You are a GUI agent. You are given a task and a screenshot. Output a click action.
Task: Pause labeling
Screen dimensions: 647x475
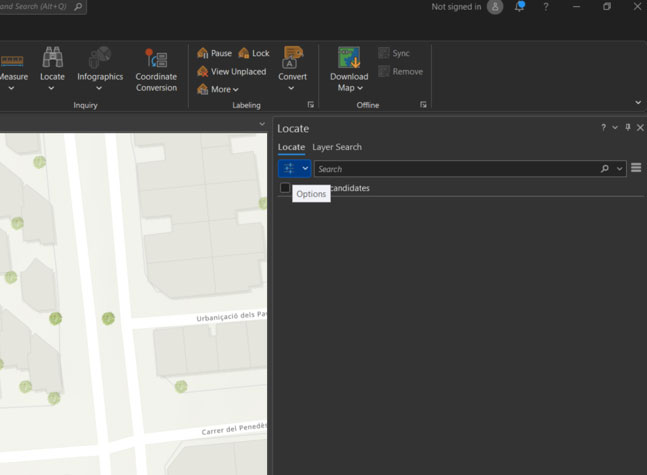pos(214,53)
